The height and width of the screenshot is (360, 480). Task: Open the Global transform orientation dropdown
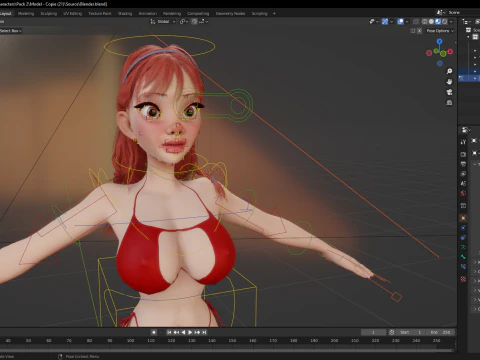click(x=163, y=22)
